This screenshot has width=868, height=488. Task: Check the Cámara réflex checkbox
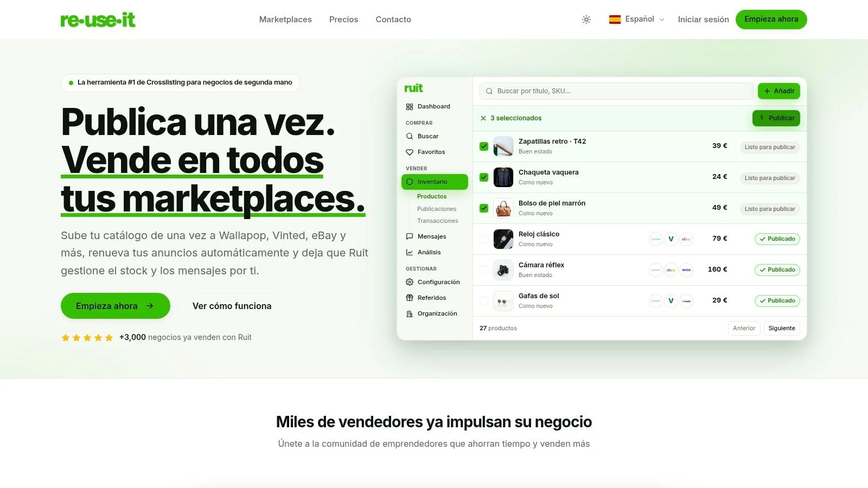click(x=484, y=270)
